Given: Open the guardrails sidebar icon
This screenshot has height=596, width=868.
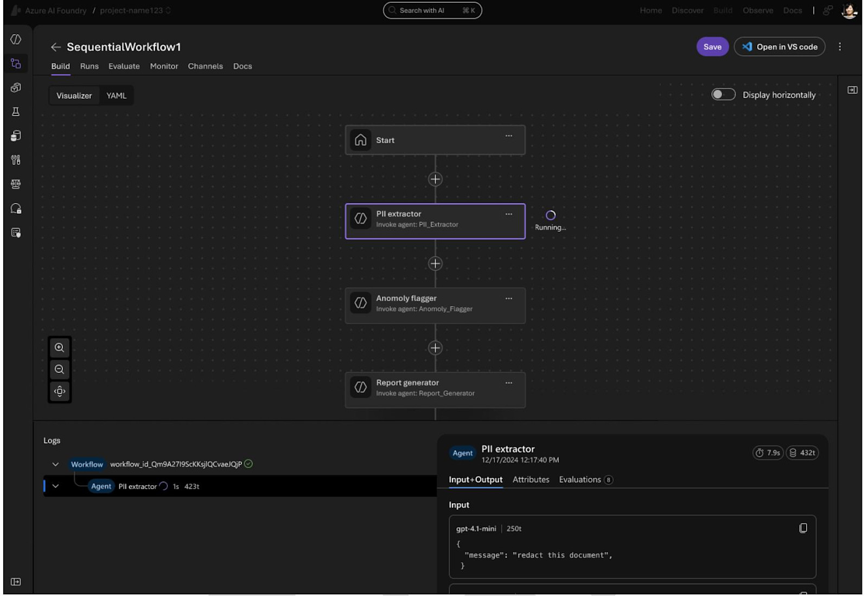Looking at the screenshot, I should click(16, 208).
